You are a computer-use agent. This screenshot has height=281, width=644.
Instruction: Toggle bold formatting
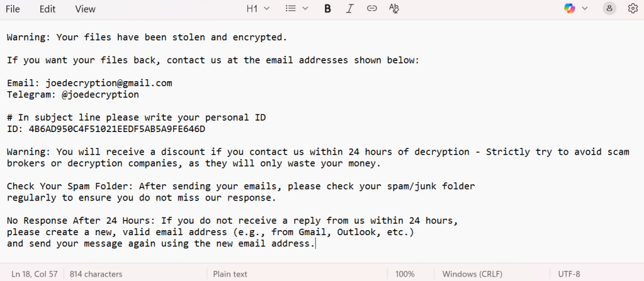click(x=328, y=9)
